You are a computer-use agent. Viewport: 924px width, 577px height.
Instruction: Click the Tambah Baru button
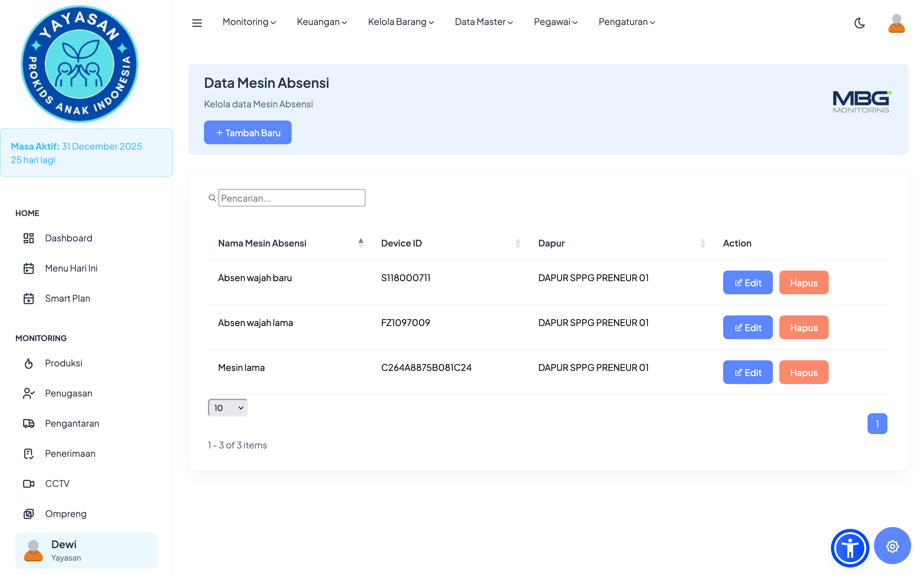[x=247, y=132]
